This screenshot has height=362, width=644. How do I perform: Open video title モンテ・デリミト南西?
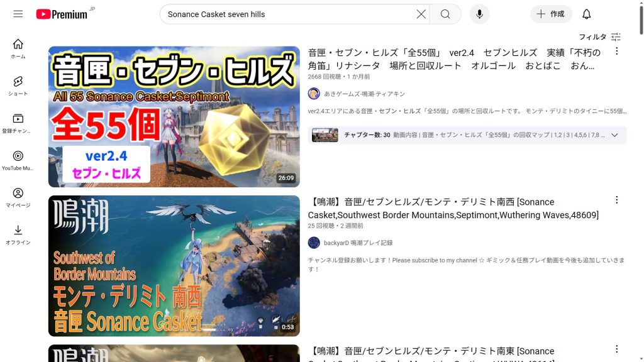(x=453, y=209)
